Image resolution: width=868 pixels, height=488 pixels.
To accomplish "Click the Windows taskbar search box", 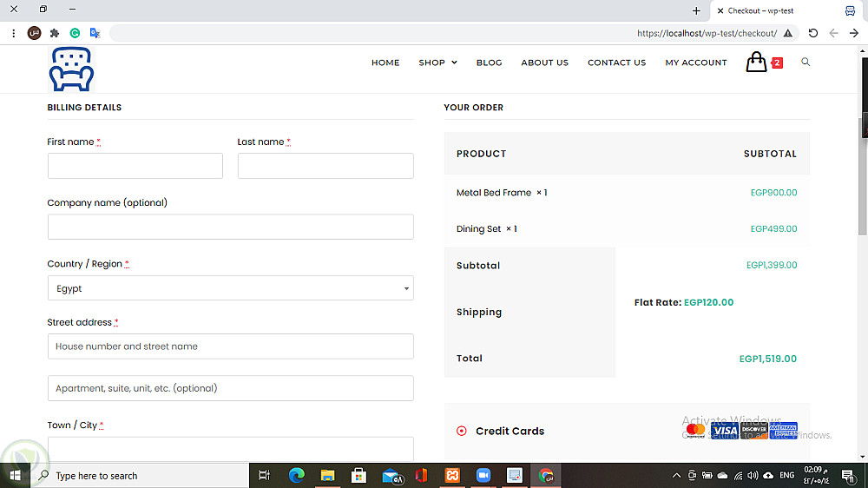I will coord(140,475).
